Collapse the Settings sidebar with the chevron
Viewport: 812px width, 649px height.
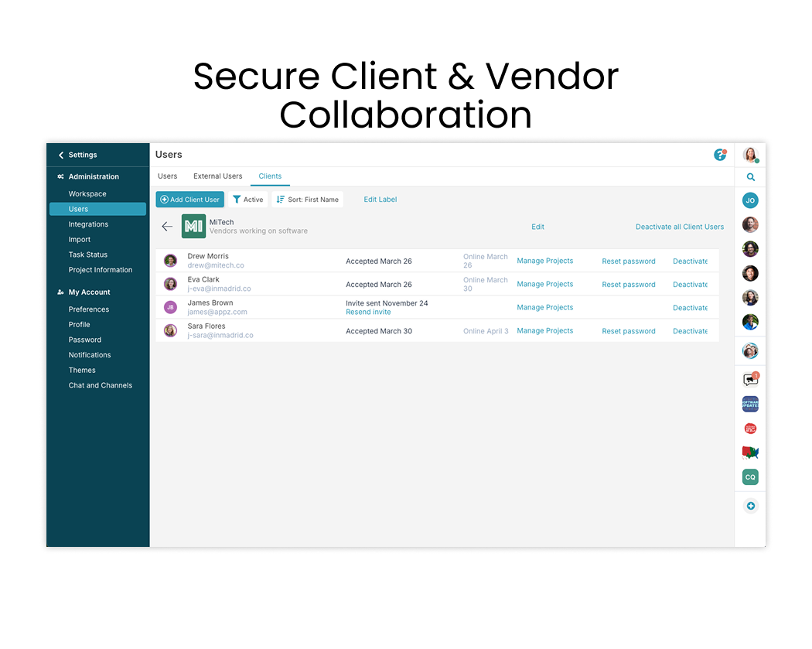click(60, 154)
